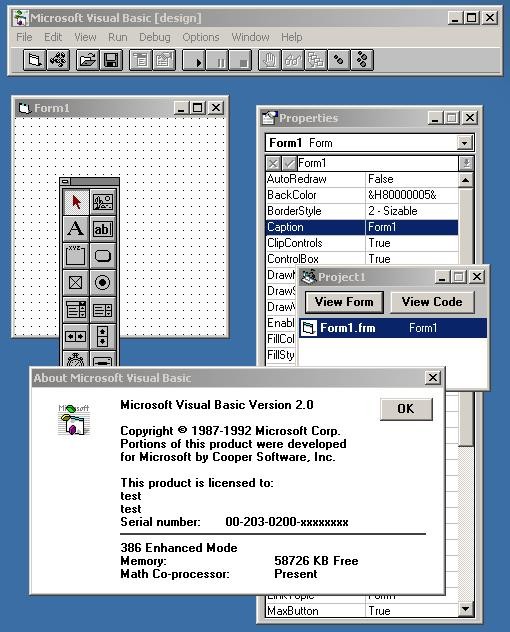Close the About Microsoft Visual Basic dialog
This screenshot has width=510, height=632.
(x=433, y=378)
